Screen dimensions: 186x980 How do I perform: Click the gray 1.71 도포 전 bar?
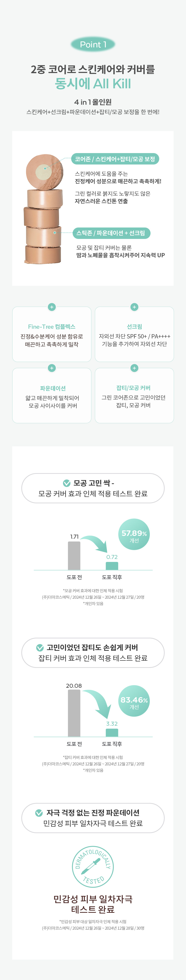coord(74,555)
